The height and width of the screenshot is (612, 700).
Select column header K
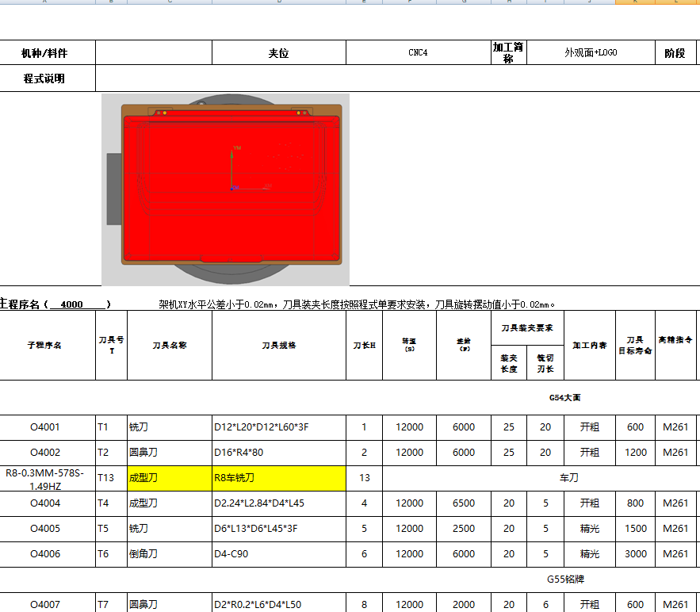(x=634, y=4)
